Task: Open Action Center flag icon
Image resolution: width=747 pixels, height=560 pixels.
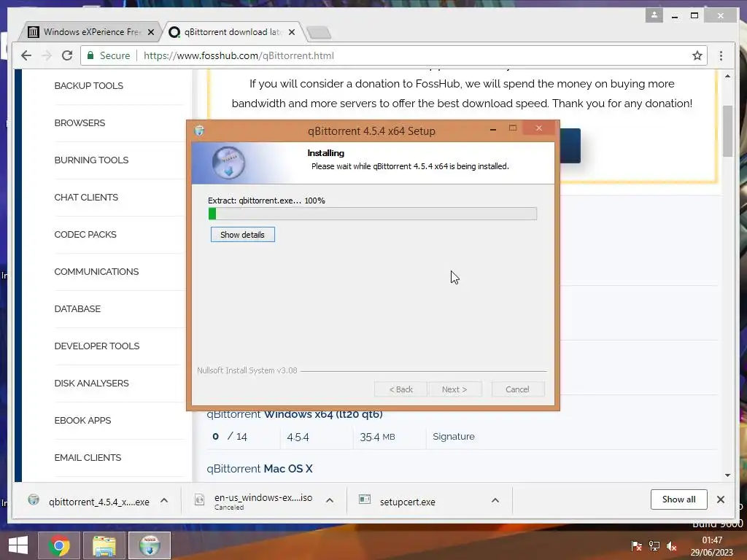Action: [x=636, y=546]
